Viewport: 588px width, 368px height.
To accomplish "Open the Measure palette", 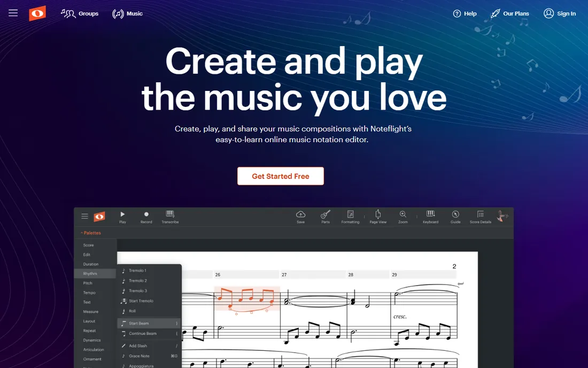I will pyautogui.click(x=91, y=312).
